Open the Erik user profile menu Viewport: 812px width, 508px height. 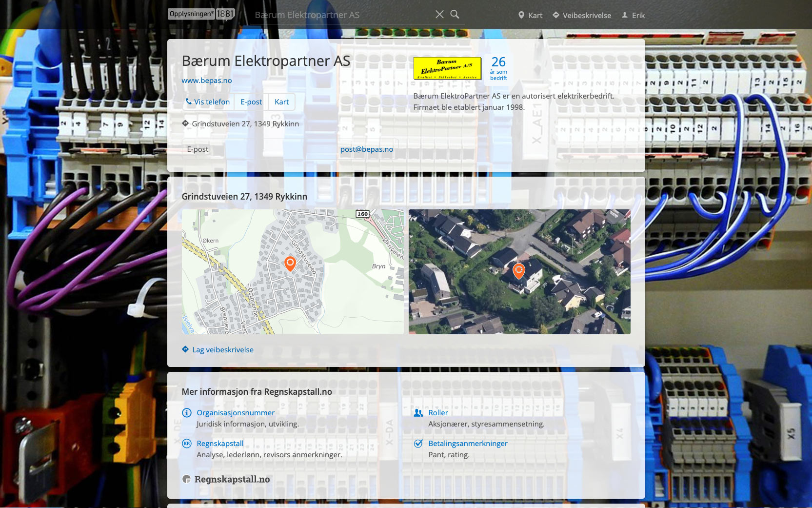pyautogui.click(x=633, y=16)
